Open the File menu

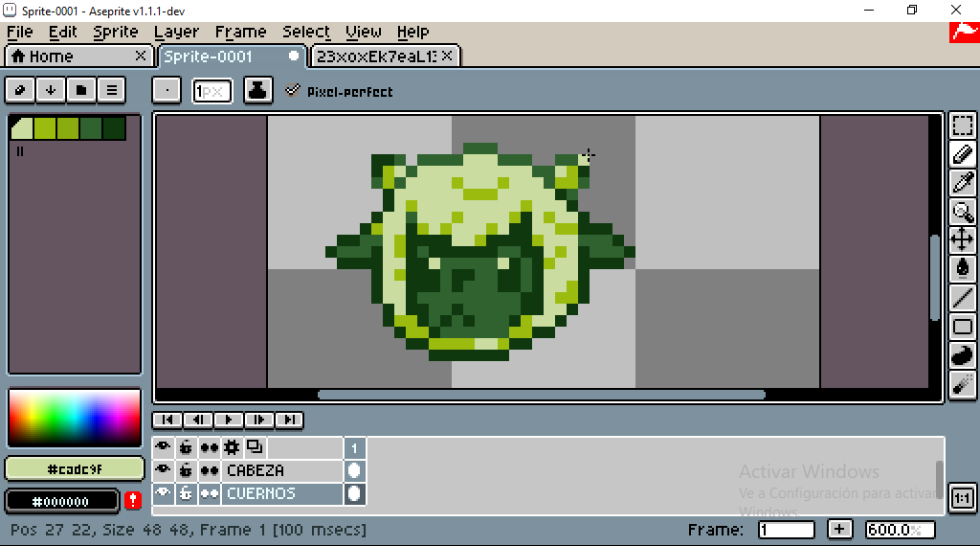(x=20, y=32)
